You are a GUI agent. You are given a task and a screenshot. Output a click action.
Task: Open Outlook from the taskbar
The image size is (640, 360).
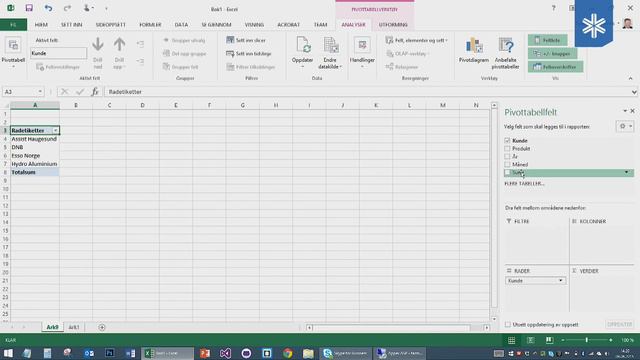(89, 353)
